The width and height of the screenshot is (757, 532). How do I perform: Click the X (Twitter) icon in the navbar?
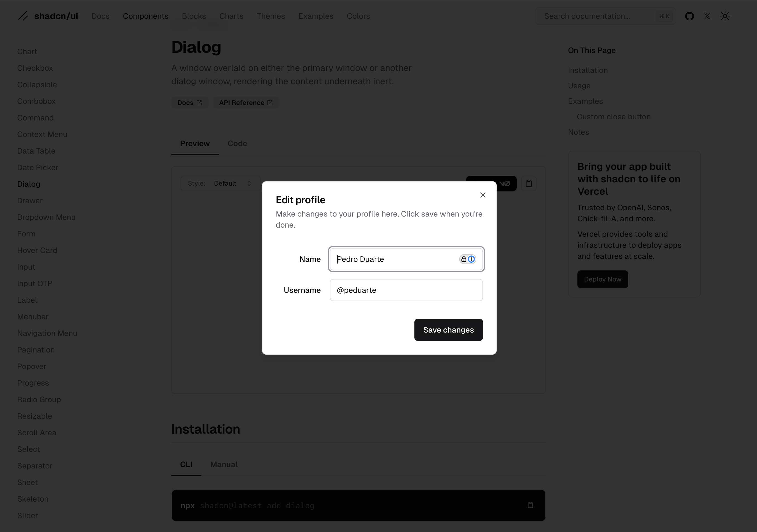(707, 16)
